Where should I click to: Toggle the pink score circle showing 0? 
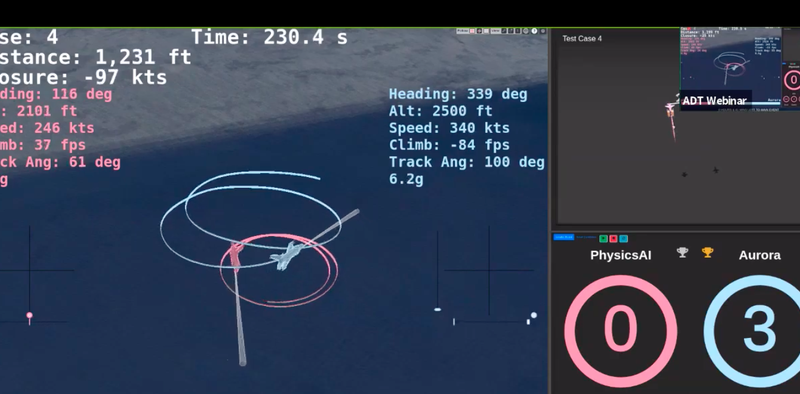pyautogui.click(x=620, y=331)
